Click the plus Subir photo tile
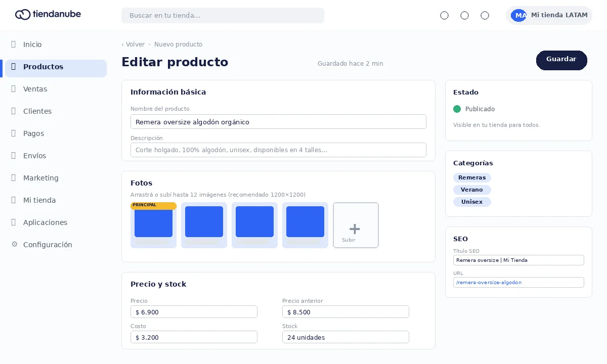Viewport: 607px width, 364px height. [356, 225]
